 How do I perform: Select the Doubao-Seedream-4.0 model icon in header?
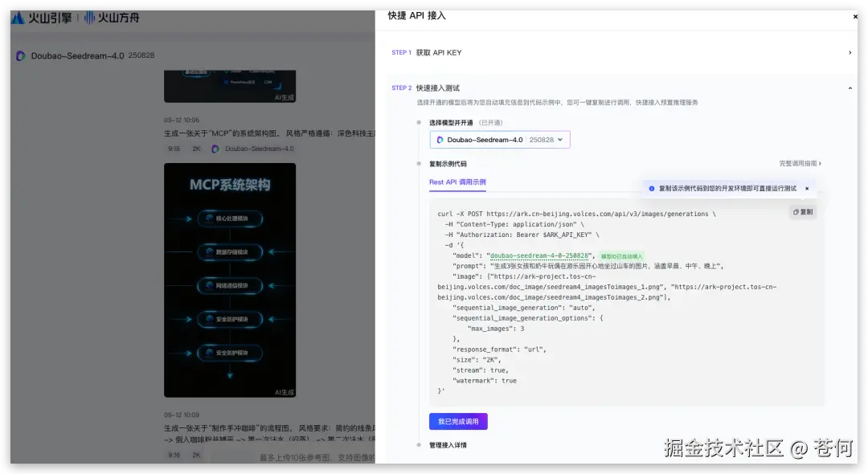click(19, 55)
